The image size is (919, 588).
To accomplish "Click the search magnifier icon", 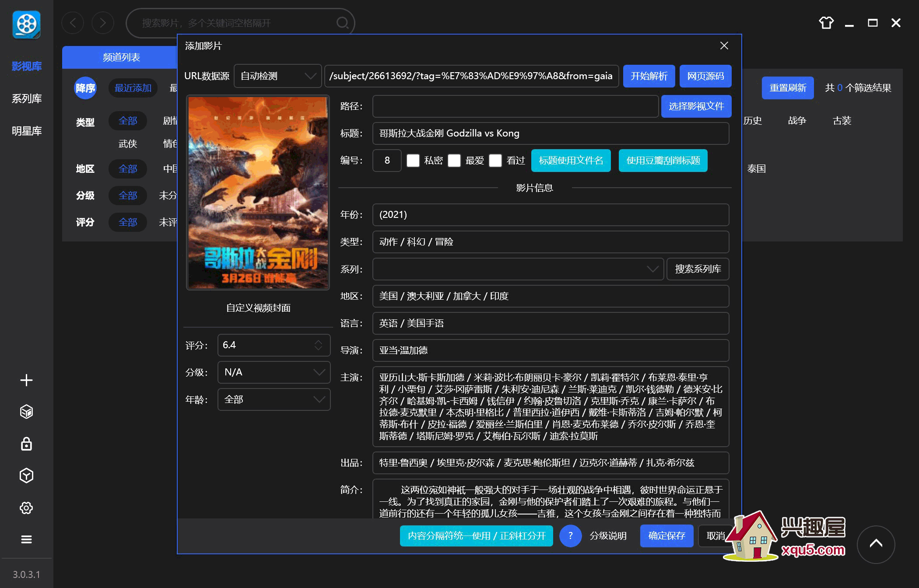I will pos(342,23).
